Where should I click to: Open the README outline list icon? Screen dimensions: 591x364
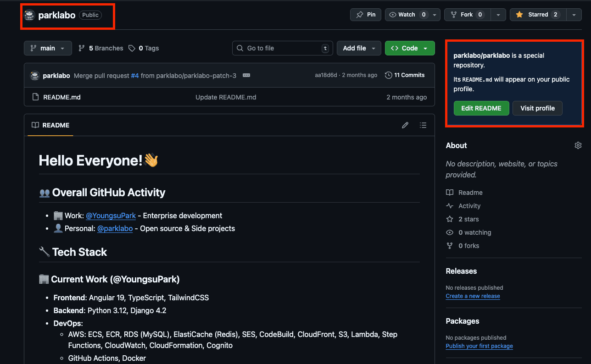pos(423,125)
